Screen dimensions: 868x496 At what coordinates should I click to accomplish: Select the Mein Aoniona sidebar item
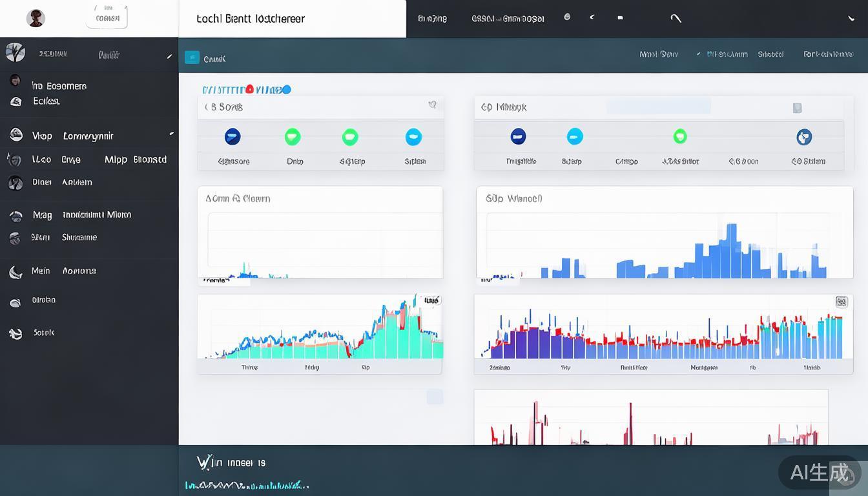point(63,271)
